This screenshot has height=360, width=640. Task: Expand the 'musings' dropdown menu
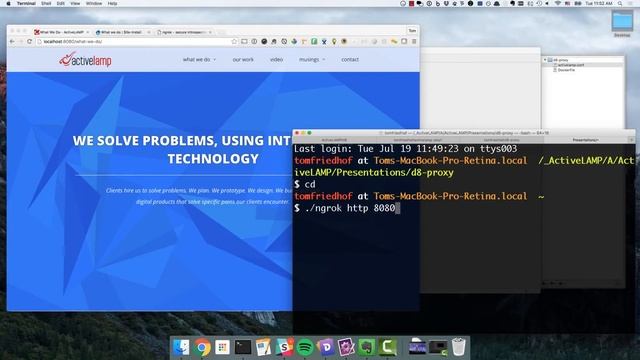coord(312,60)
